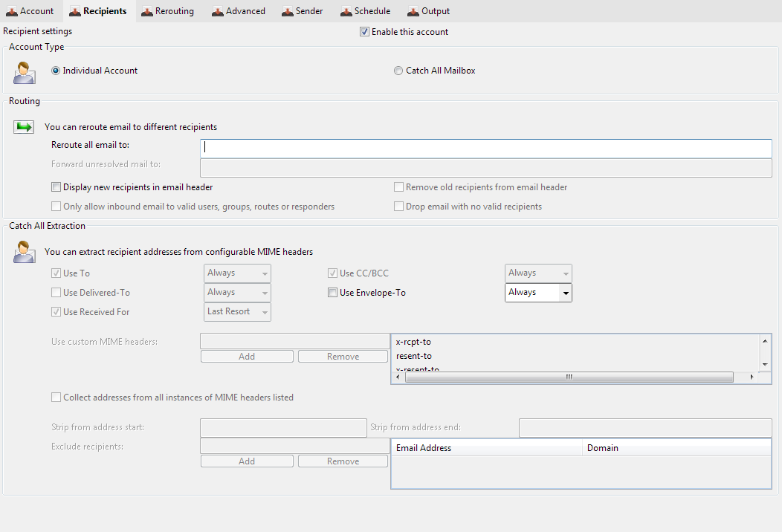Image resolution: width=782 pixels, height=532 pixels.
Task: Click the icon on the Sender tab
Action: coord(287,11)
